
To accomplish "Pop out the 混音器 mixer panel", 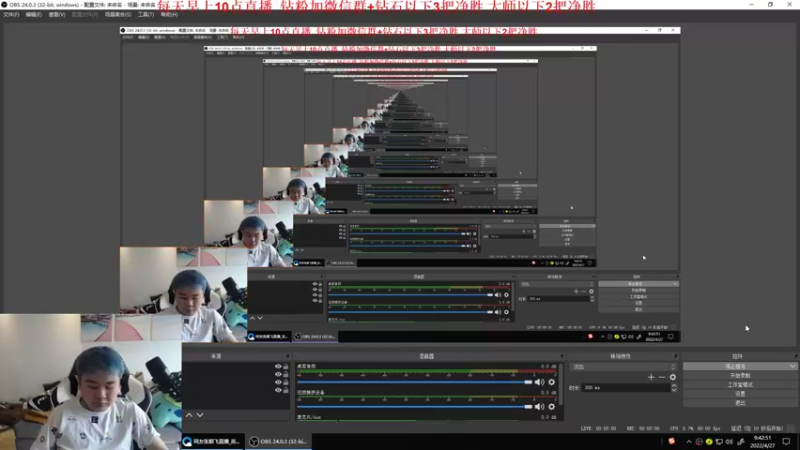I will pyautogui.click(x=562, y=356).
